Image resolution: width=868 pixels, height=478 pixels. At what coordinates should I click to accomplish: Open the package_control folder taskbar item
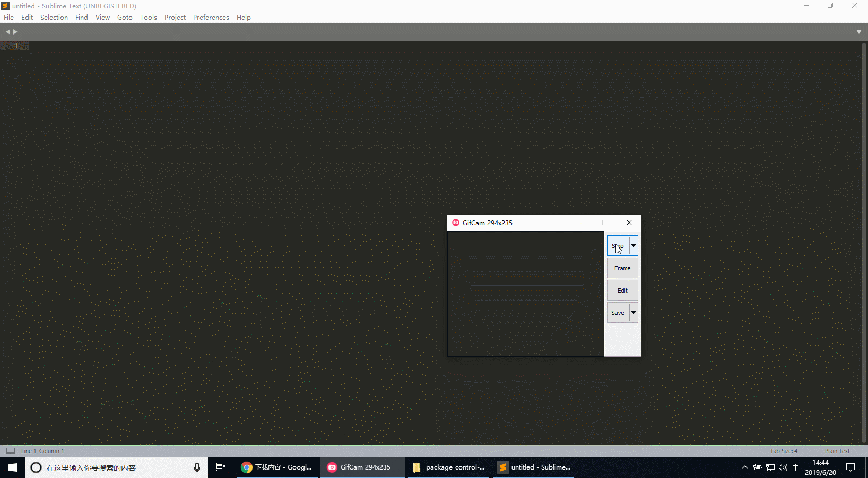click(449, 467)
